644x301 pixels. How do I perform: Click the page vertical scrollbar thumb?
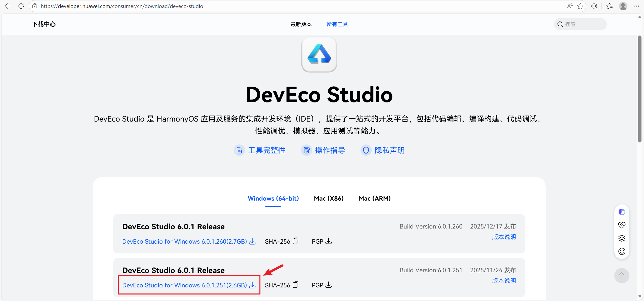(x=640, y=89)
